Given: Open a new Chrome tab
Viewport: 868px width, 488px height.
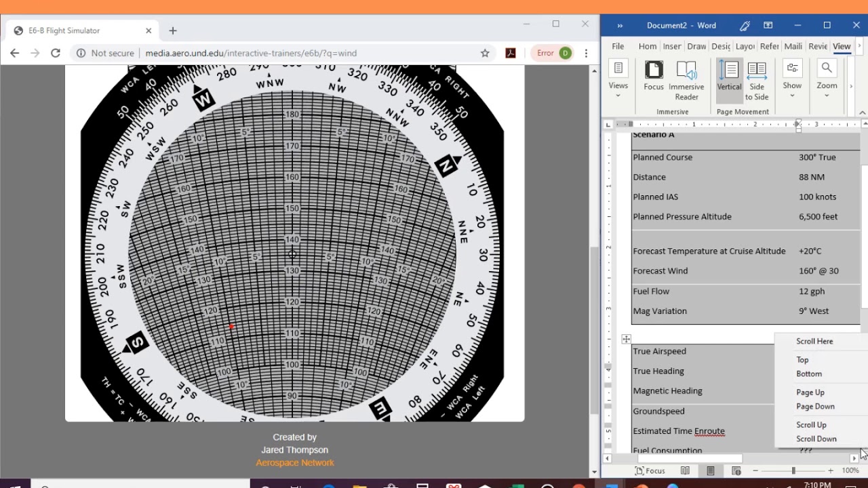Looking at the screenshot, I should [x=173, y=30].
